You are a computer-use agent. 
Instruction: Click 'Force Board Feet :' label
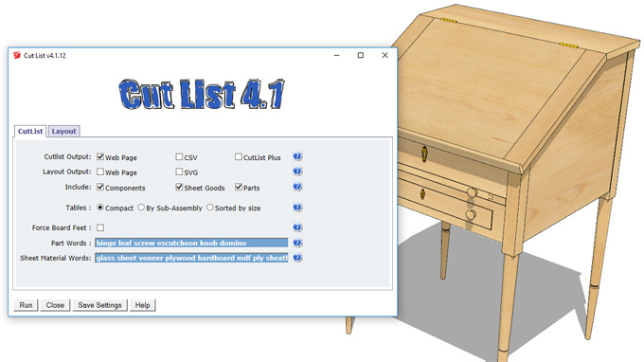[61, 227]
